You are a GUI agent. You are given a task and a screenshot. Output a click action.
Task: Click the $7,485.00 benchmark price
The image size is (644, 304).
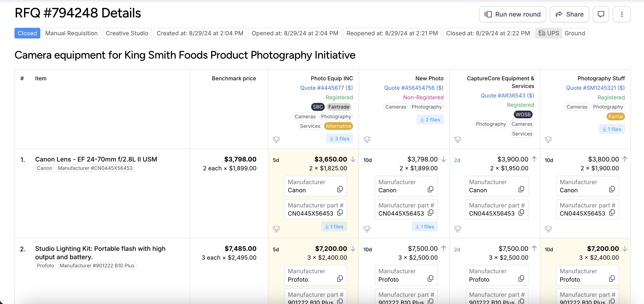point(240,248)
